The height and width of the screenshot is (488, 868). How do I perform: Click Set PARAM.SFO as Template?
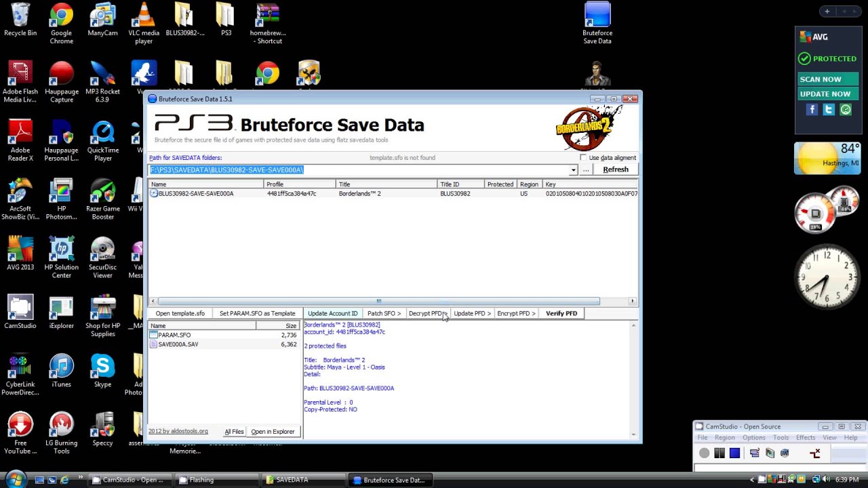(257, 313)
